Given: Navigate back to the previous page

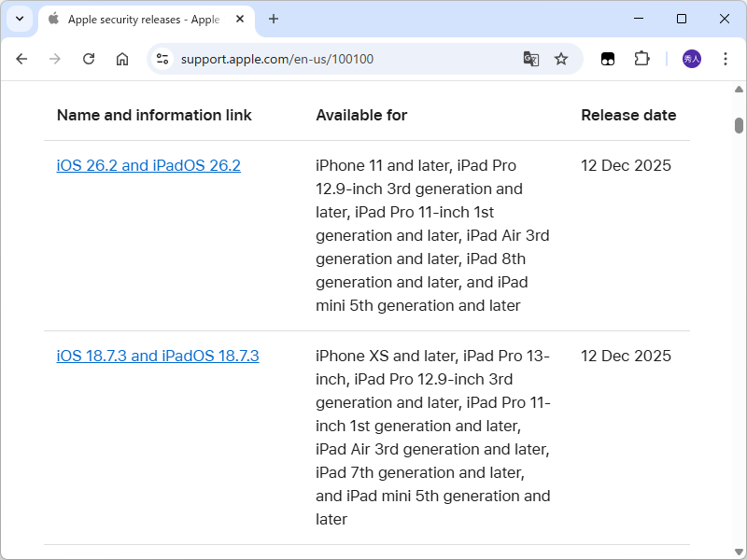Looking at the screenshot, I should tap(21, 58).
